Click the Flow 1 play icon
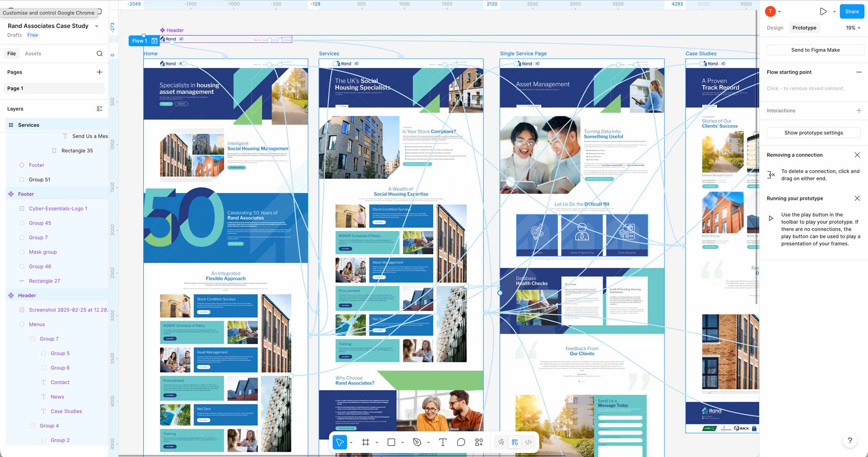Viewport: 868px width, 457px height. tap(154, 41)
